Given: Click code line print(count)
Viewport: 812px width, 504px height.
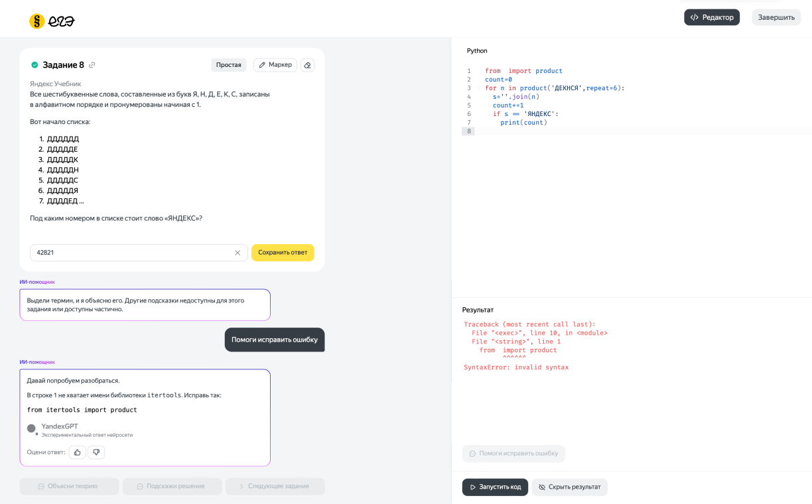Looking at the screenshot, I should [x=523, y=123].
